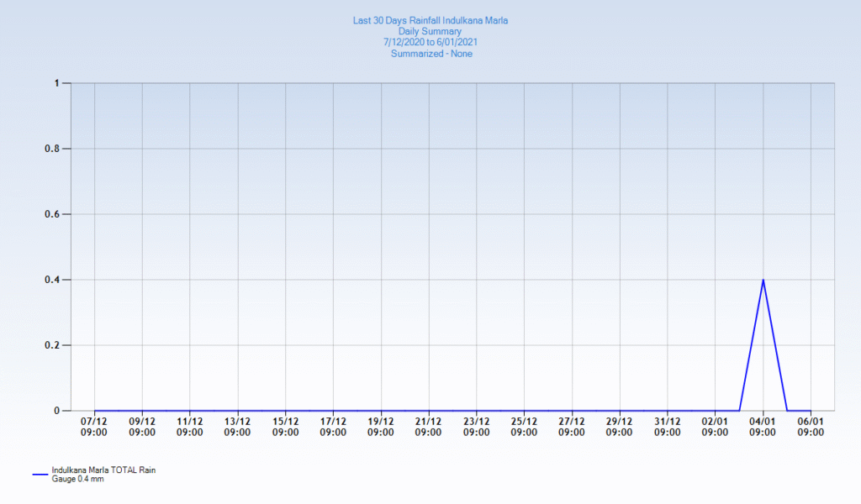861x504 pixels.
Task: Click the y-axis label '0.4'
Action: point(52,280)
